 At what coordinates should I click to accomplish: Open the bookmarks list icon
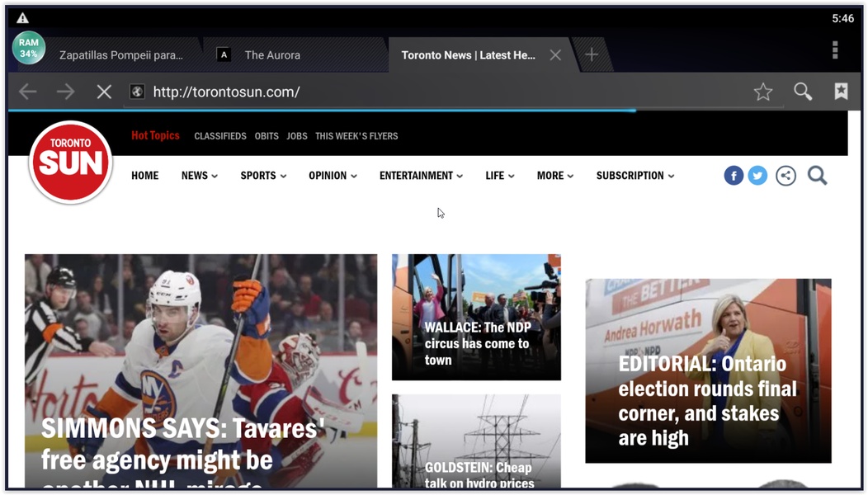841,92
